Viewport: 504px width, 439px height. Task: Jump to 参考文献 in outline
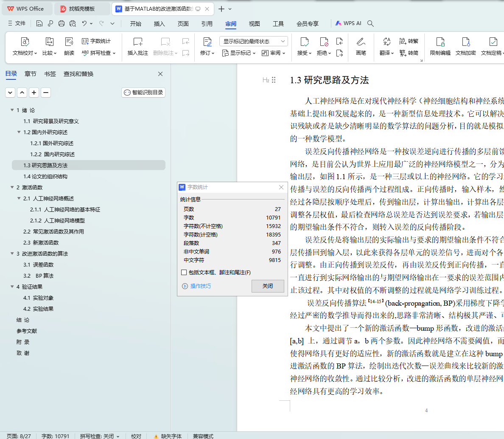click(x=27, y=331)
